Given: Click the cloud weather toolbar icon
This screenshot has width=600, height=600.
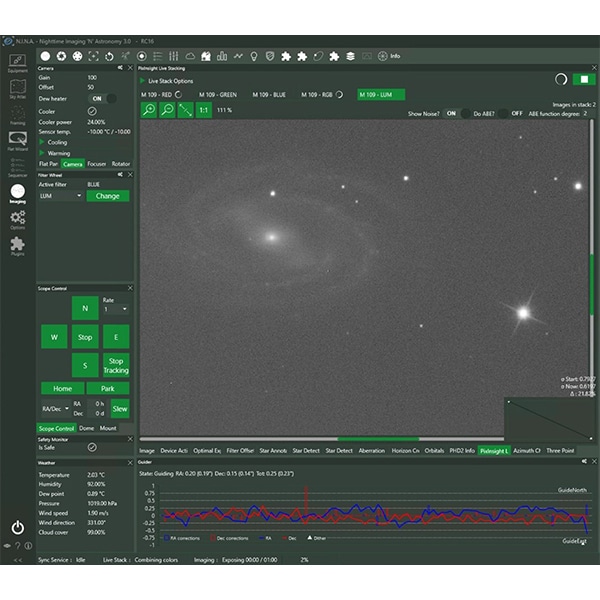Looking at the screenshot, I should pos(190,57).
